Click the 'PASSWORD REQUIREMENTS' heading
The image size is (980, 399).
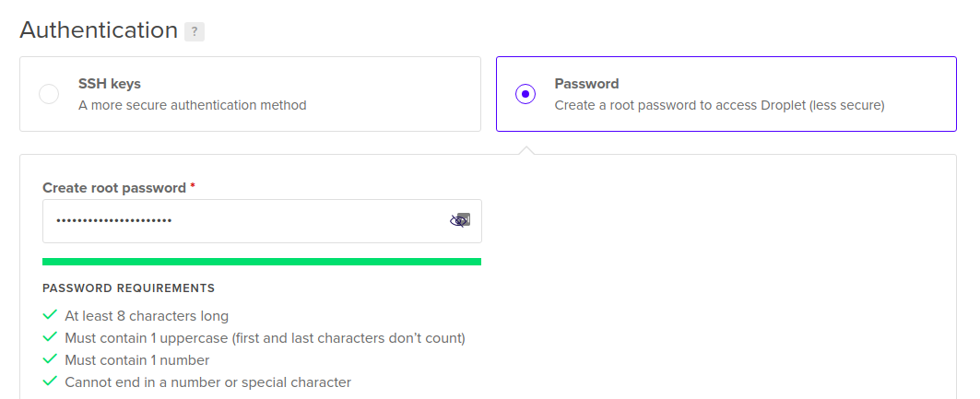(128, 288)
